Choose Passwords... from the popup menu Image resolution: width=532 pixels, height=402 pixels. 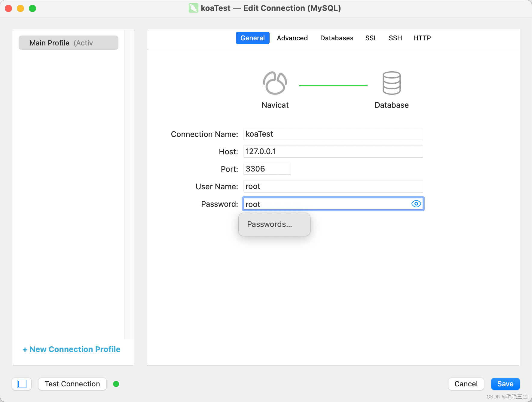click(274, 224)
